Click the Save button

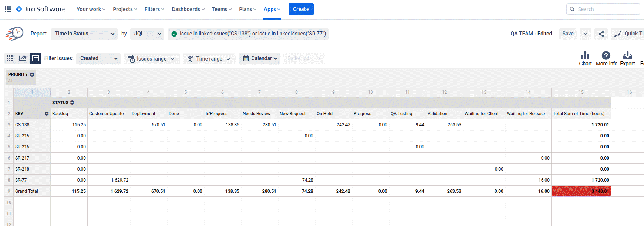(x=568, y=34)
